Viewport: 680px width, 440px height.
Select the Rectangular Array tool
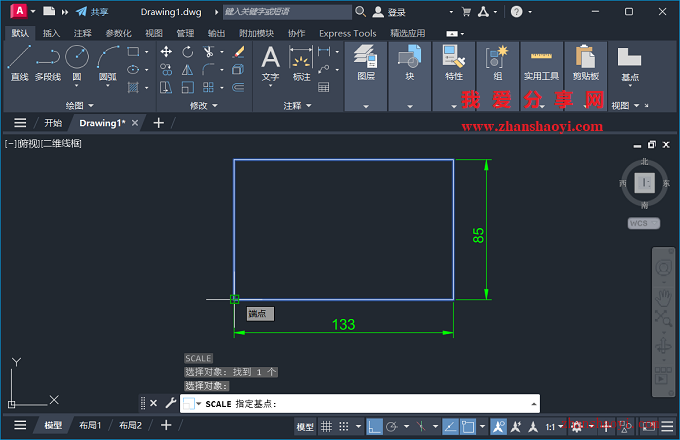click(209, 88)
